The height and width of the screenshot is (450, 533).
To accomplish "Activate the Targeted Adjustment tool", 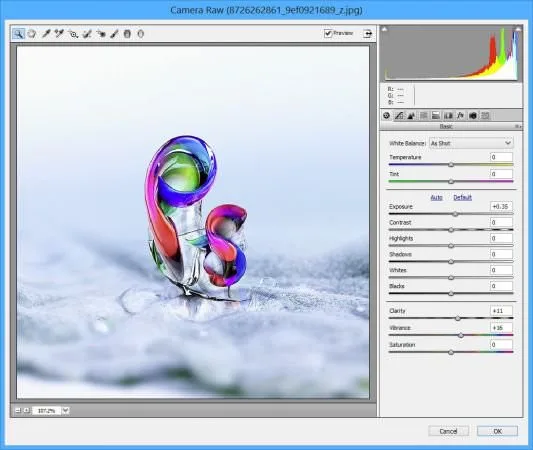I will coord(73,34).
